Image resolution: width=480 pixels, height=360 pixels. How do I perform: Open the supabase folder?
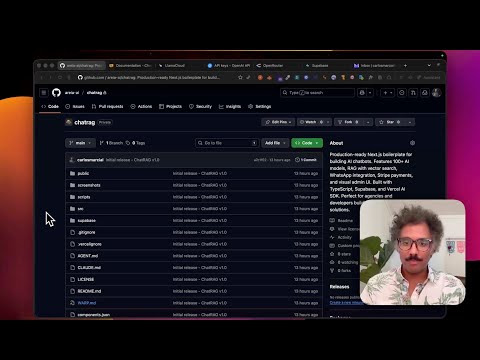pyautogui.click(x=87, y=220)
